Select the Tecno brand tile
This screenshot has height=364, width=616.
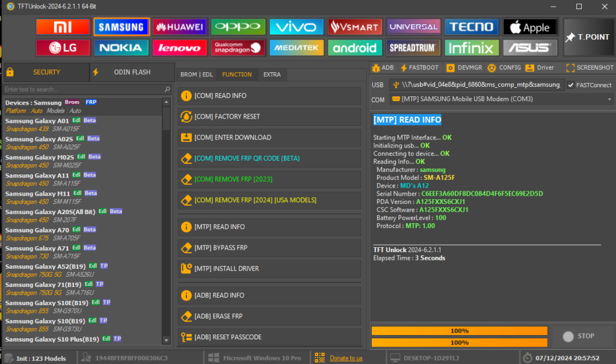[472, 26]
